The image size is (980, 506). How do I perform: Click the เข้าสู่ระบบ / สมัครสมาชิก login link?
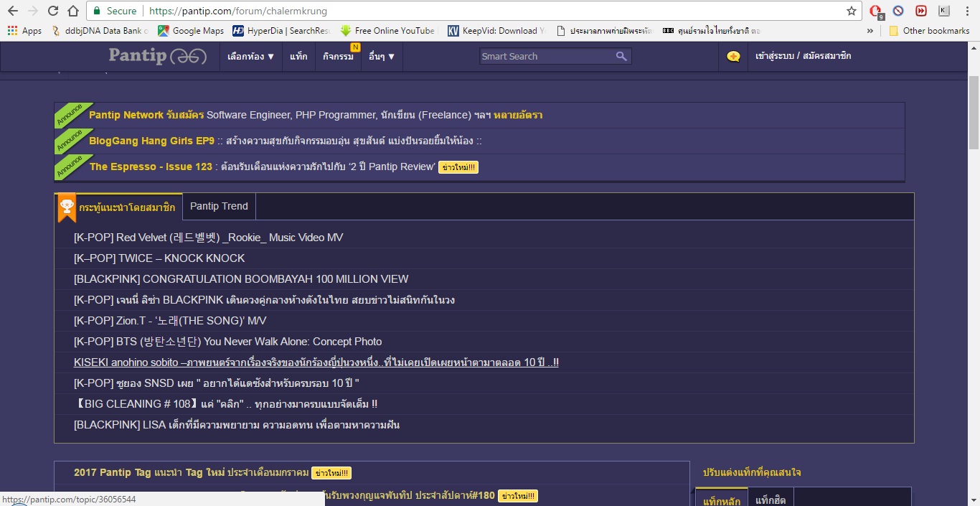[803, 56]
